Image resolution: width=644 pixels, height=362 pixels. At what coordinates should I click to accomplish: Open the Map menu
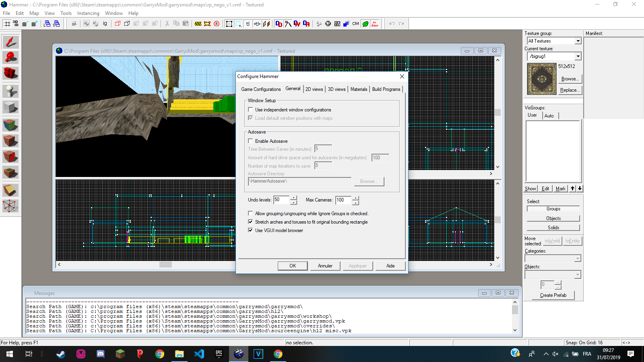click(34, 13)
